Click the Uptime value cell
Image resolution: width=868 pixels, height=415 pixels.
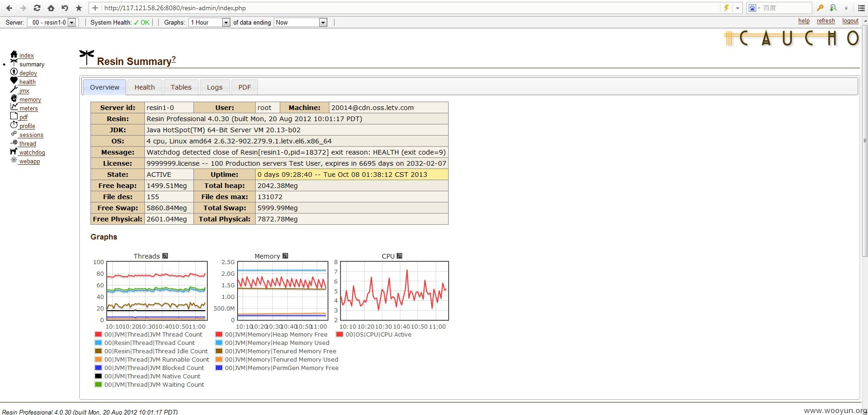point(352,175)
